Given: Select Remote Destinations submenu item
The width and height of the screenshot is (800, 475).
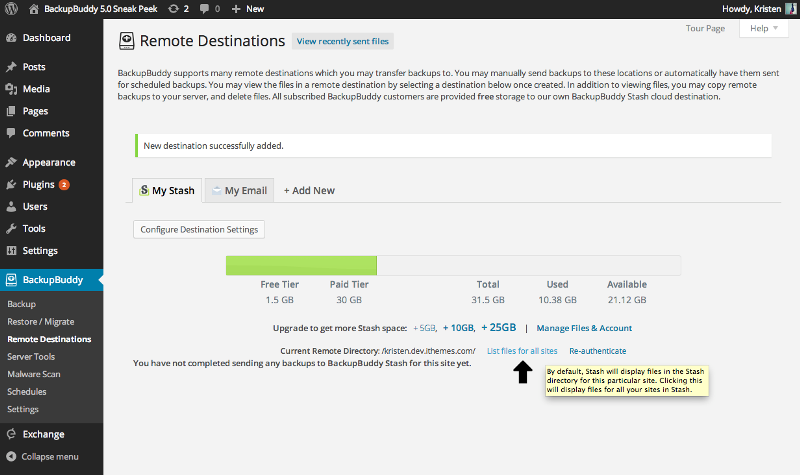Looking at the screenshot, I should coord(49,339).
